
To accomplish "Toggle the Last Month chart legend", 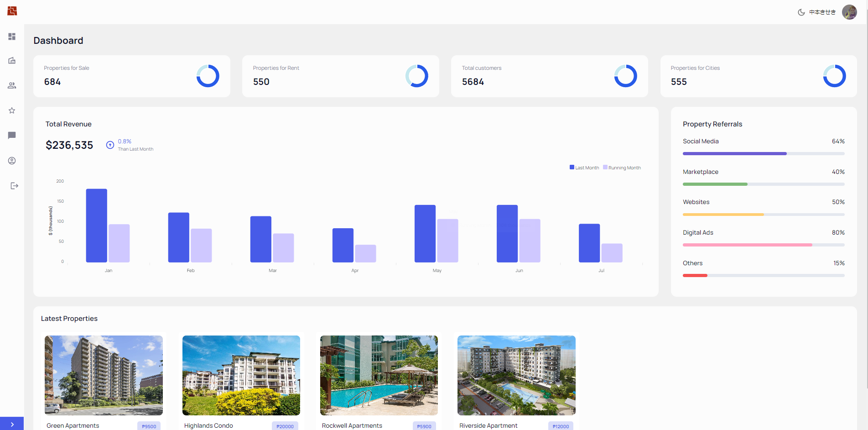I will (584, 167).
